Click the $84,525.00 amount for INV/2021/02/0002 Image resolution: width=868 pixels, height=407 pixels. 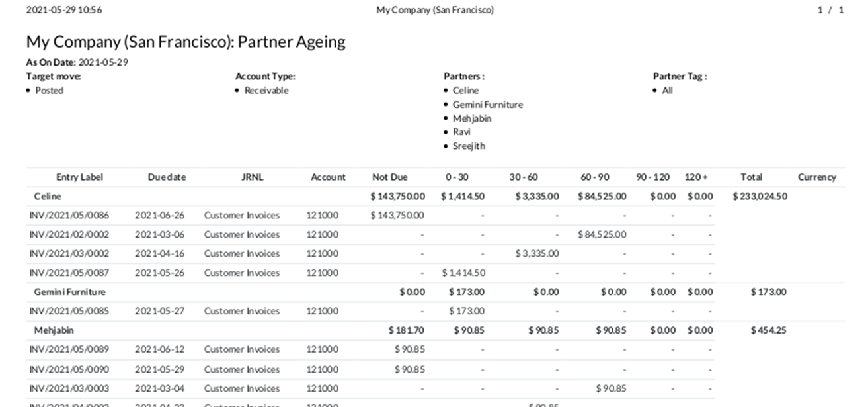602,234
